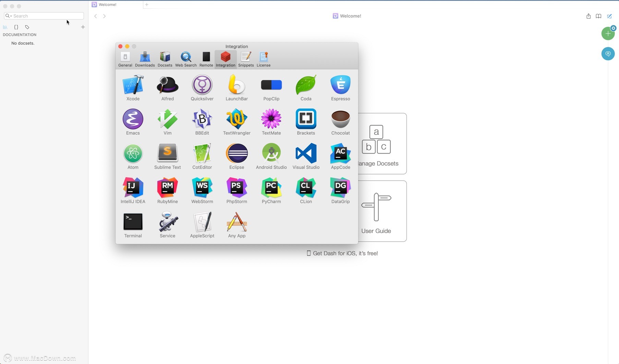This screenshot has height=364, width=619.
Task: Open the bookmarks book icon
Action: coord(598,16)
